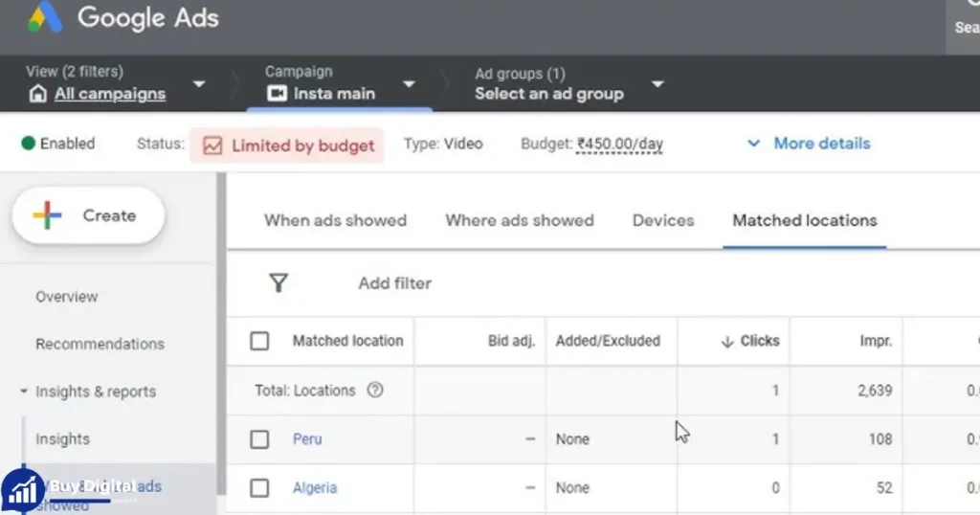Click the Google Ads logo icon
Viewport: 980px width, 515px height.
pyautogui.click(x=45, y=17)
